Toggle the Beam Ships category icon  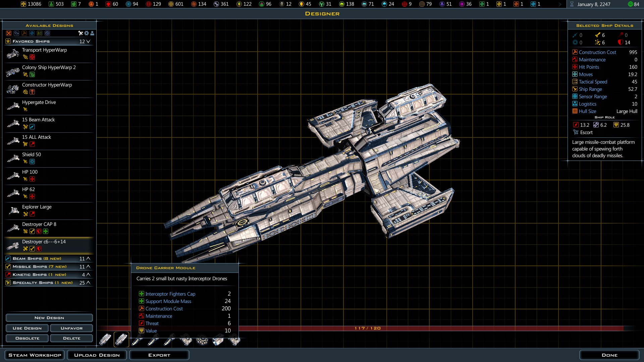pyautogui.click(x=8, y=258)
